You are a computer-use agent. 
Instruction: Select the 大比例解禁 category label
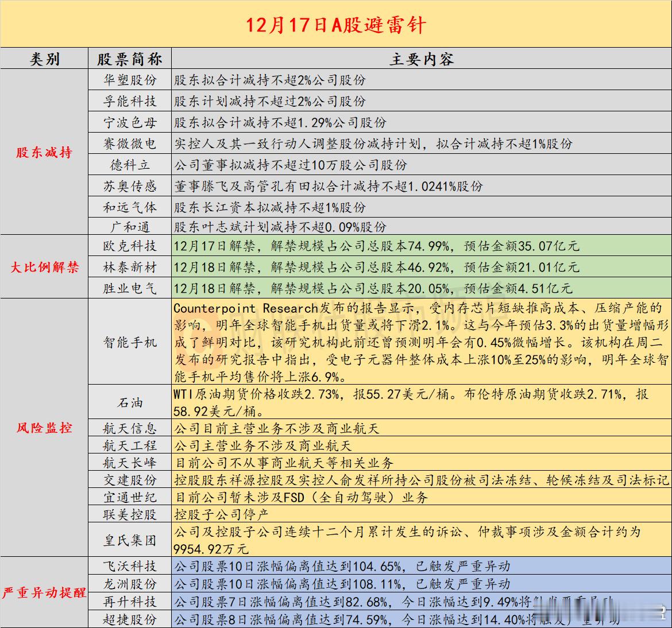tap(44, 266)
